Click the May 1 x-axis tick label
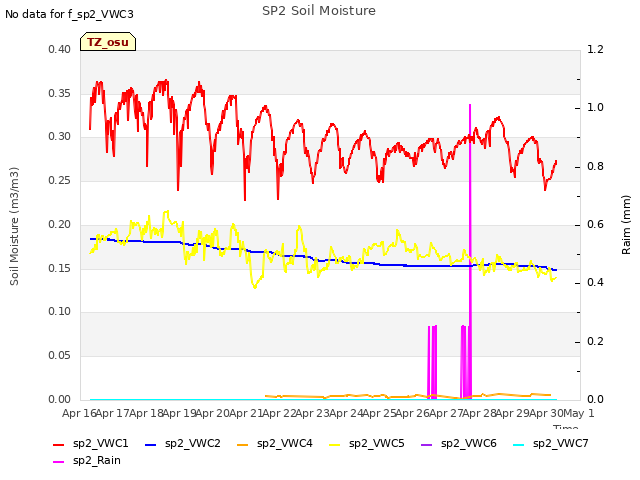This screenshot has width=640, height=480. point(579,413)
